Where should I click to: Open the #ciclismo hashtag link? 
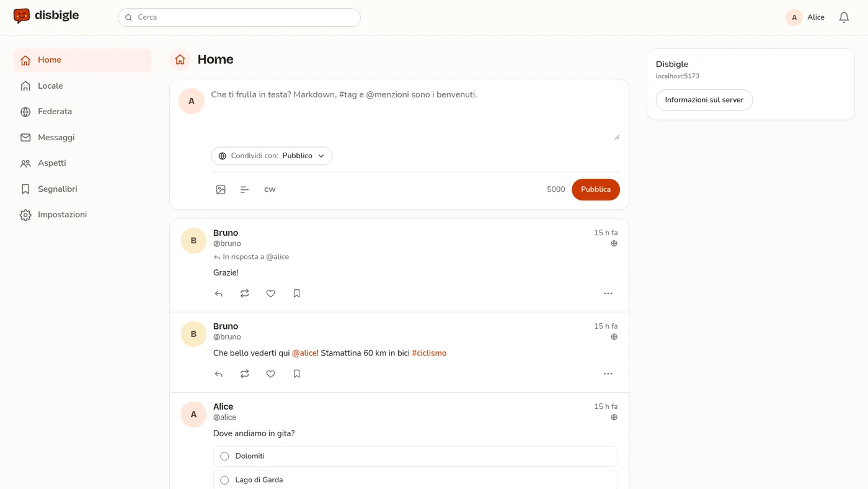coord(429,353)
